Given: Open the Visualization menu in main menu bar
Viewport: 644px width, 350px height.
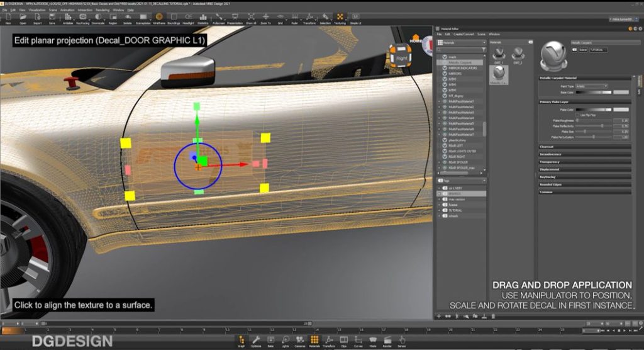Looking at the screenshot, I should [x=37, y=10].
